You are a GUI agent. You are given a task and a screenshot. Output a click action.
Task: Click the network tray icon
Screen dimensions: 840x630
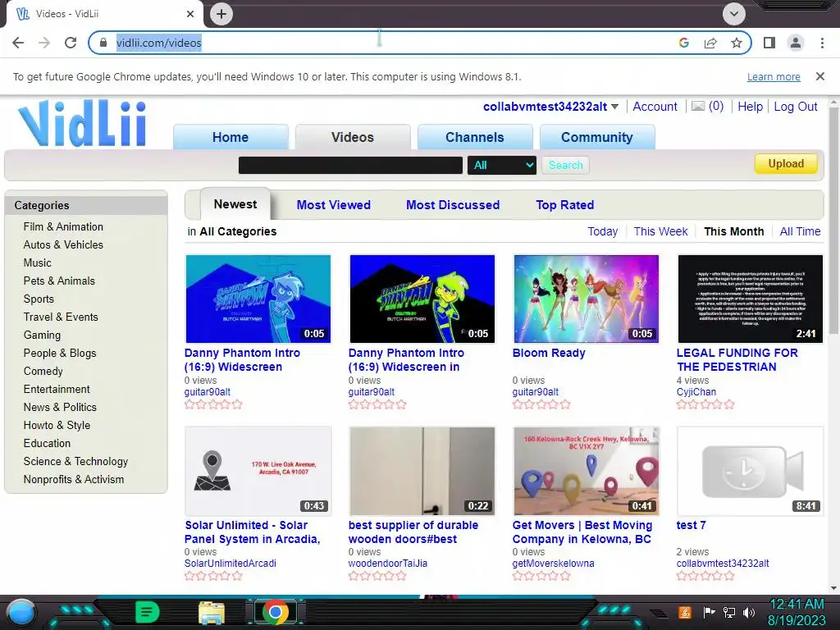(729, 612)
